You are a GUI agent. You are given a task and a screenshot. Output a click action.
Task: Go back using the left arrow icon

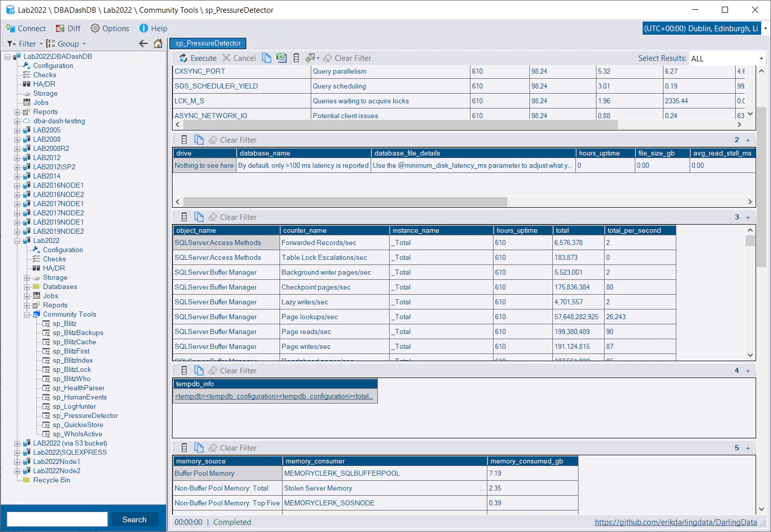coord(143,43)
